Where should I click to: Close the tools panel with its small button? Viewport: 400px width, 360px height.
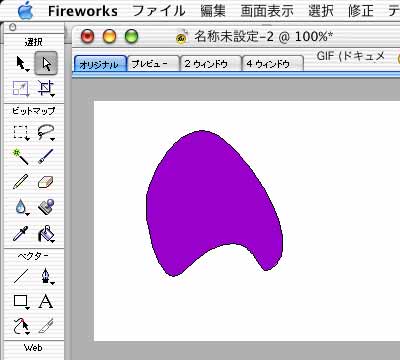pos(13,28)
